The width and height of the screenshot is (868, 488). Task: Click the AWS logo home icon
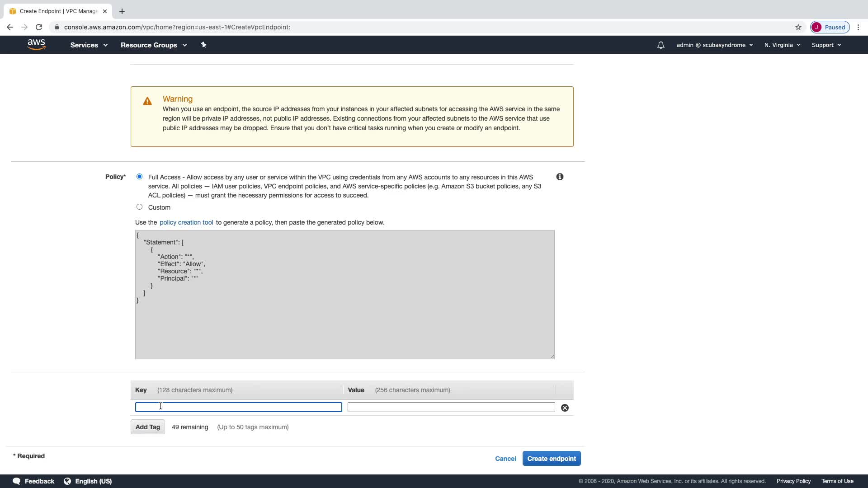[36, 44]
